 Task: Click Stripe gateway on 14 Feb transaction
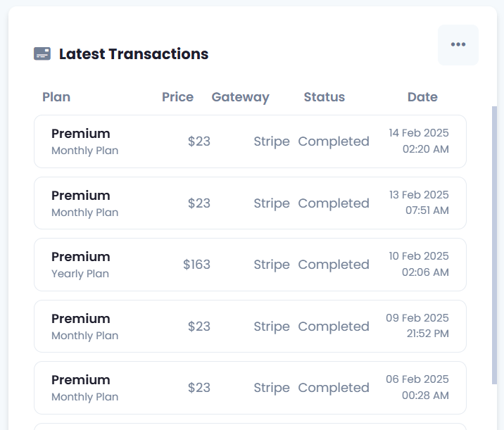click(272, 141)
